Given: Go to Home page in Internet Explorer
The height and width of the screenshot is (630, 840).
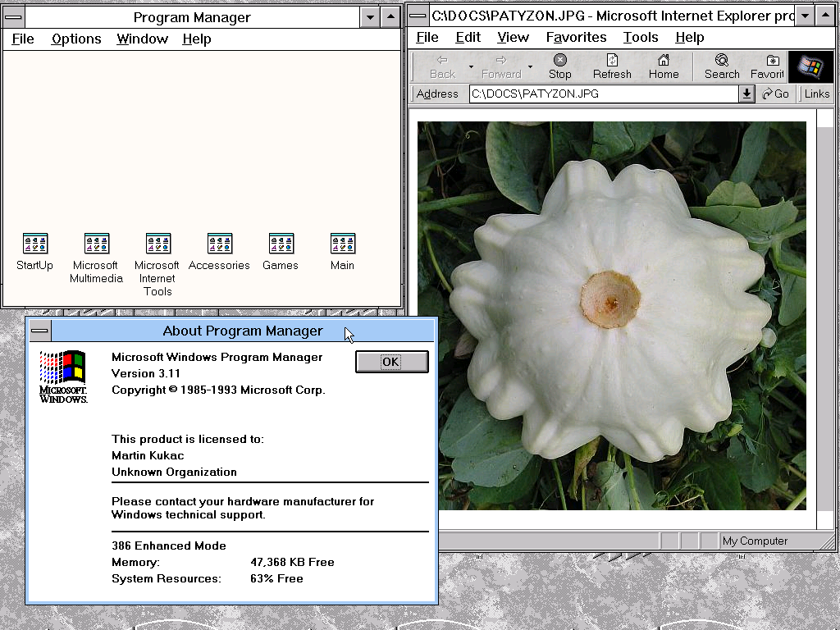Looking at the screenshot, I should (664, 66).
